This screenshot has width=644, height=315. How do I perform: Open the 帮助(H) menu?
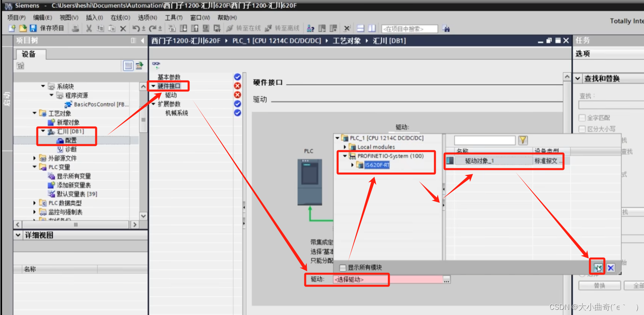point(227,18)
